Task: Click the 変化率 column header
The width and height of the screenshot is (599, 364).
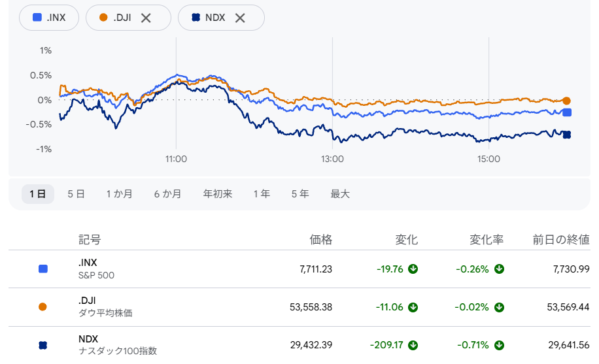Action: tap(487, 239)
